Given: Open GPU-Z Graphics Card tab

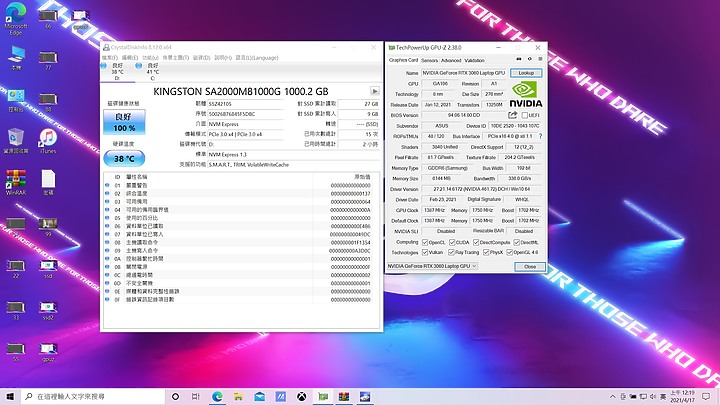Looking at the screenshot, I should [x=403, y=60].
